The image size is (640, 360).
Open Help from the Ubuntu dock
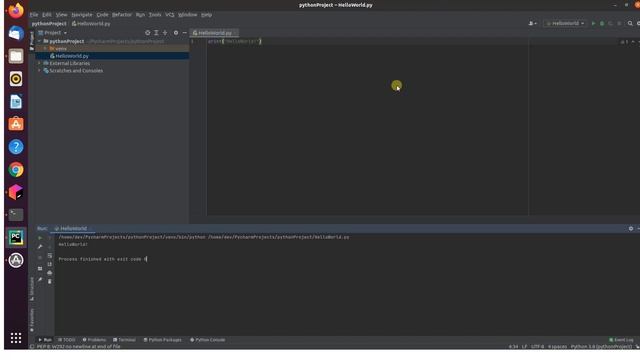[x=16, y=147]
